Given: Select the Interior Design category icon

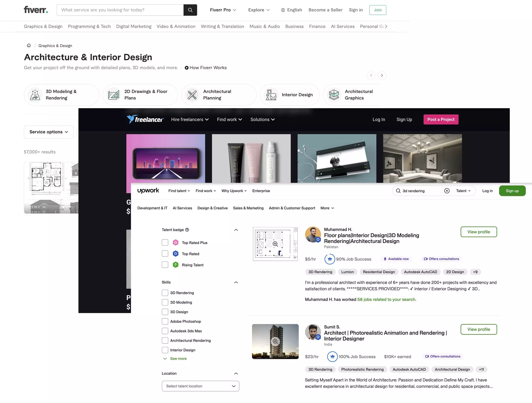Looking at the screenshot, I should pyautogui.click(x=271, y=95).
